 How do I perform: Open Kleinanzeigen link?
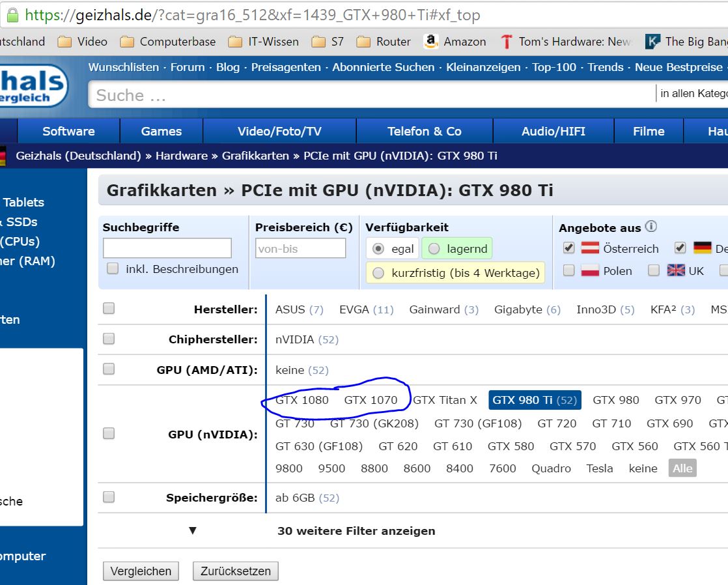click(x=483, y=67)
